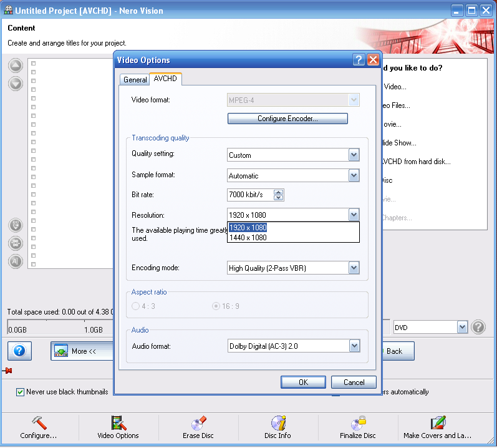
Task: Select the 16:9 aspect ratio radio
Action: tap(216, 306)
